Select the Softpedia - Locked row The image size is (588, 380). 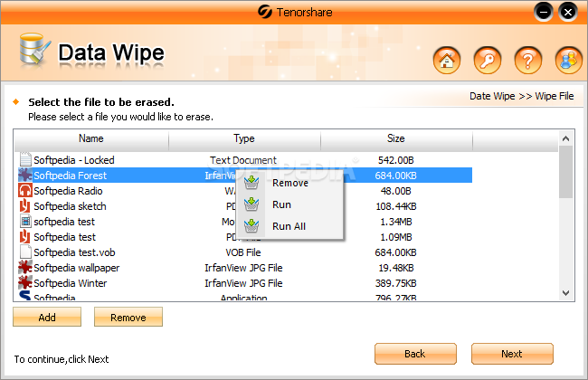[243, 160]
